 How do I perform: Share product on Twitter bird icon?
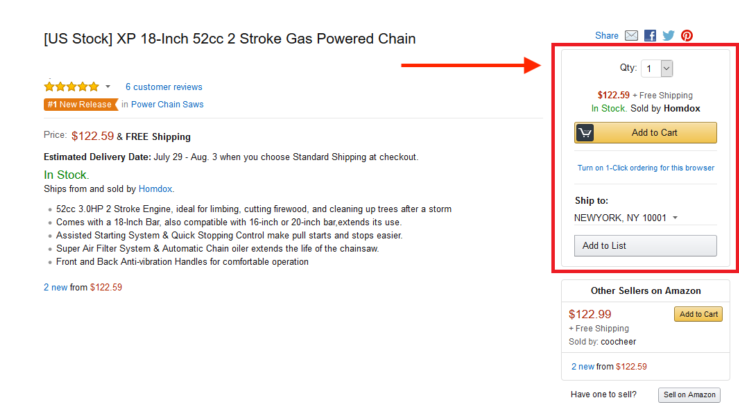coord(668,36)
